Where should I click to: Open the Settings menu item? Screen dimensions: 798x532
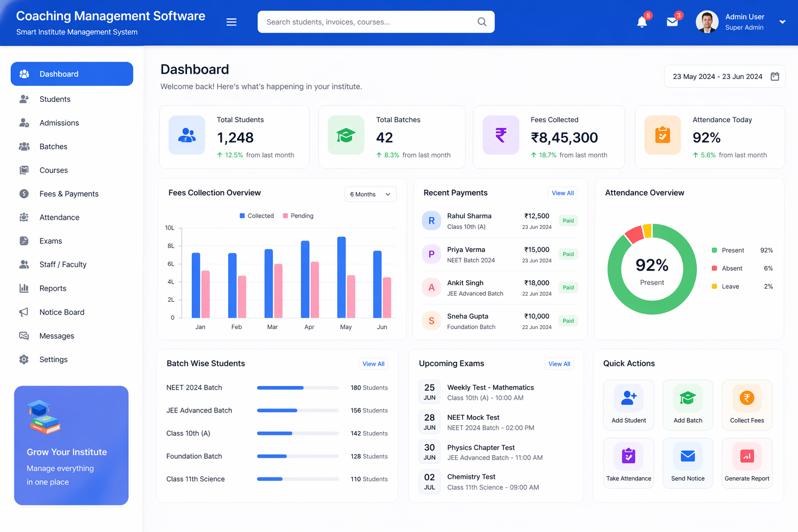53,359
